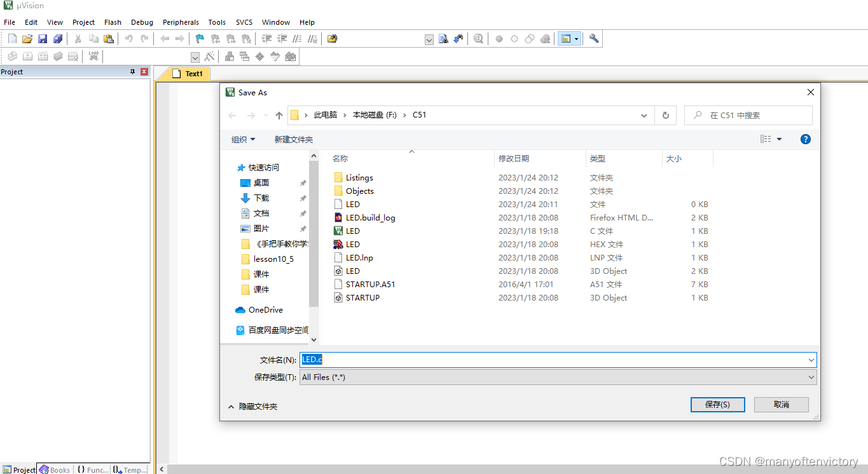Click the Find in Files icon
This screenshot has width=868, height=474.
[x=333, y=39]
